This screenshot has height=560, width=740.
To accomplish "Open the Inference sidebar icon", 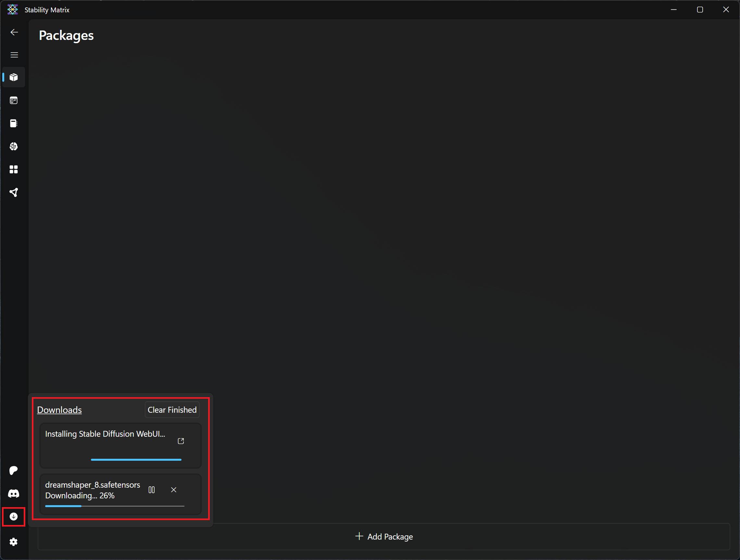I will tap(14, 100).
